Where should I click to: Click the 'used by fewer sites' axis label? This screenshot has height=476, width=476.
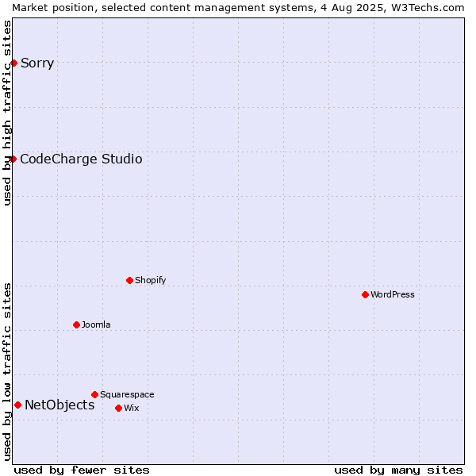click(82, 470)
